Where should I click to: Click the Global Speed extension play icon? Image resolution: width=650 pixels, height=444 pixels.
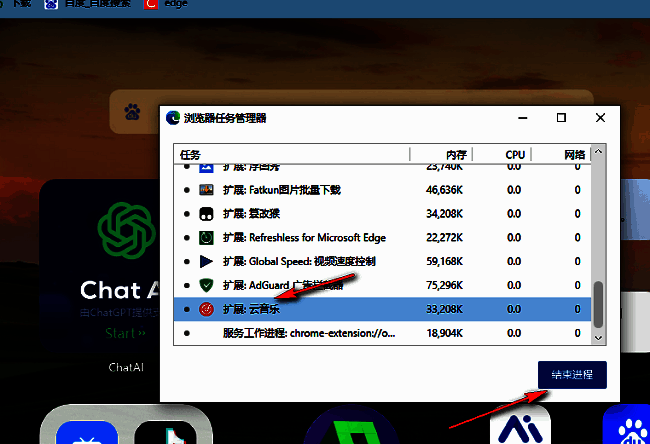pyautogui.click(x=207, y=262)
